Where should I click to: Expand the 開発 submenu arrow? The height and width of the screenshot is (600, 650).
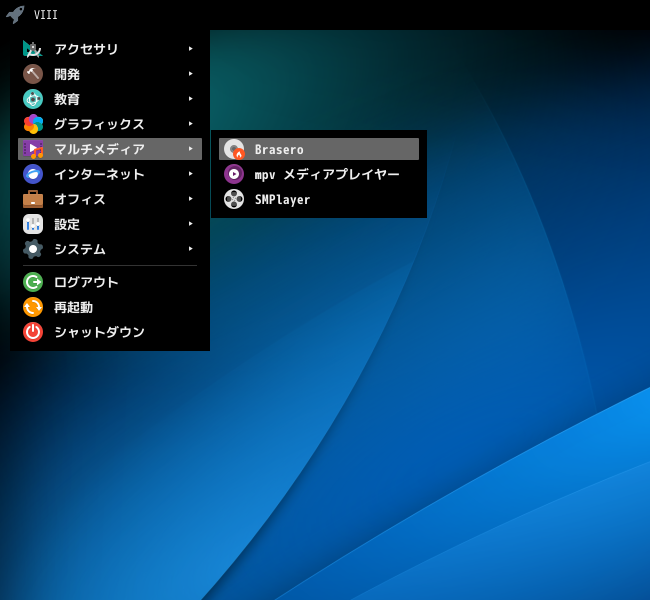point(190,74)
